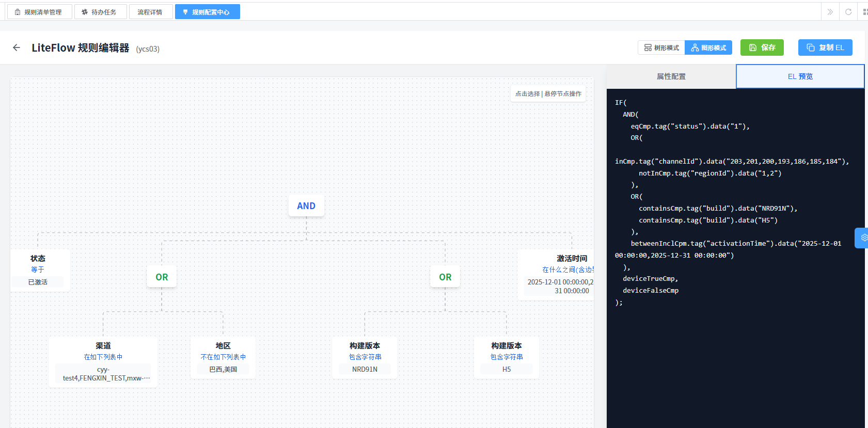Viewport: 868px width, 428px height.
Task: Switch to 树形模式 tree view
Action: click(x=661, y=47)
